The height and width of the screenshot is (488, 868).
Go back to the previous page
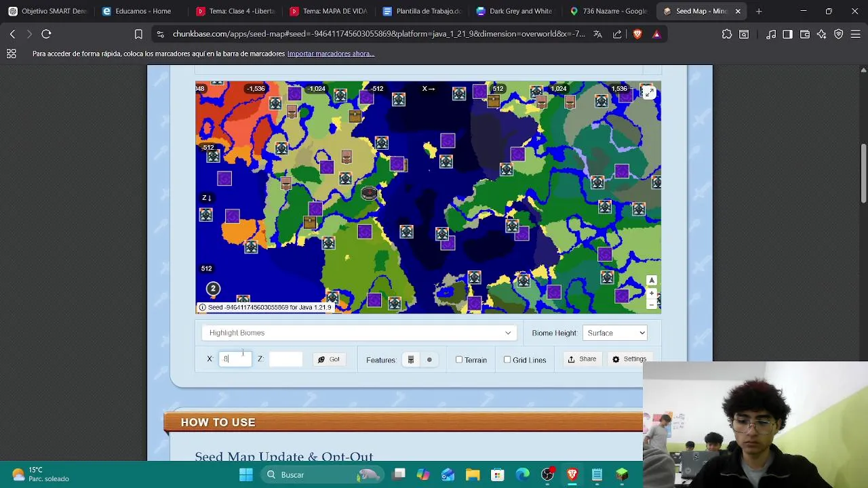[12, 34]
